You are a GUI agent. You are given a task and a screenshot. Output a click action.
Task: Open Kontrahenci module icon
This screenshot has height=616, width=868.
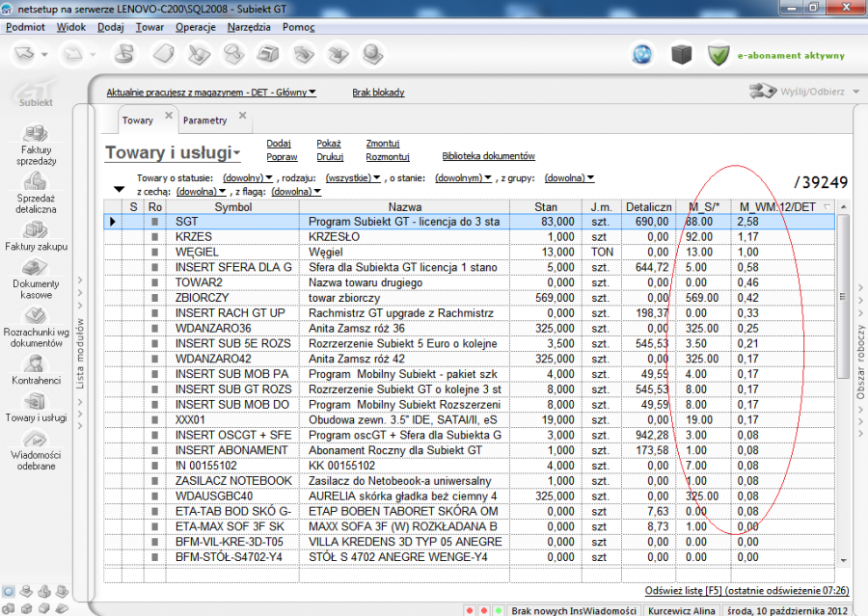(x=36, y=363)
